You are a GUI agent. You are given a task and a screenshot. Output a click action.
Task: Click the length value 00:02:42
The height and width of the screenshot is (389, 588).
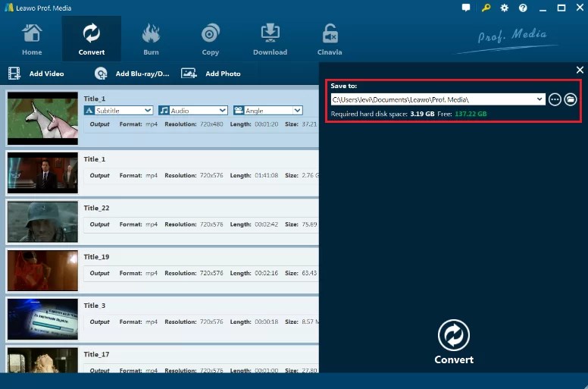coord(267,224)
